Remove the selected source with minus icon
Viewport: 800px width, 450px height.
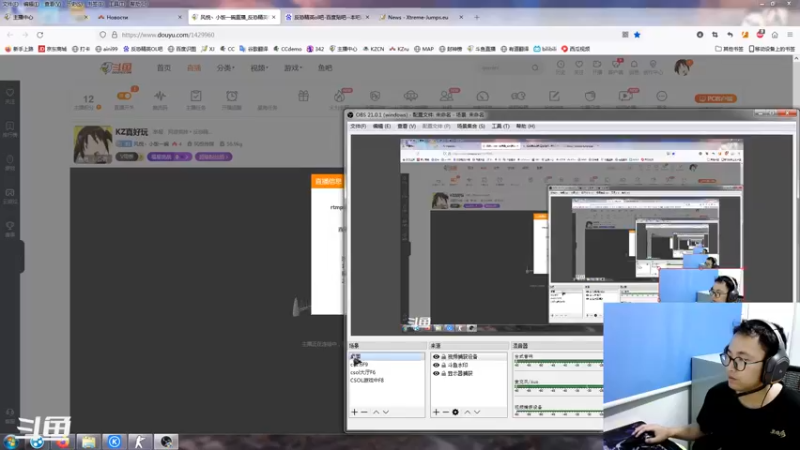click(445, 412)
